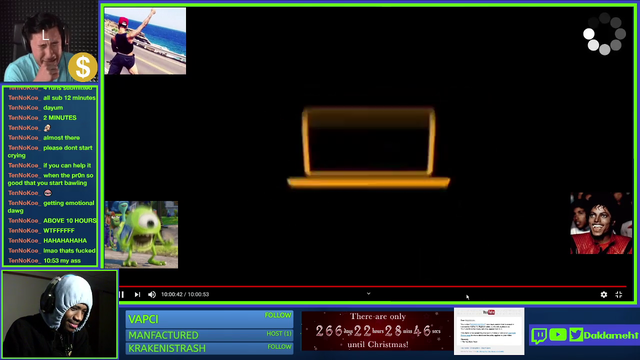Select the KRAKENISTRASH follower entry
The width and height of the screenshot is (640, 360).
[x=209, y=348]
